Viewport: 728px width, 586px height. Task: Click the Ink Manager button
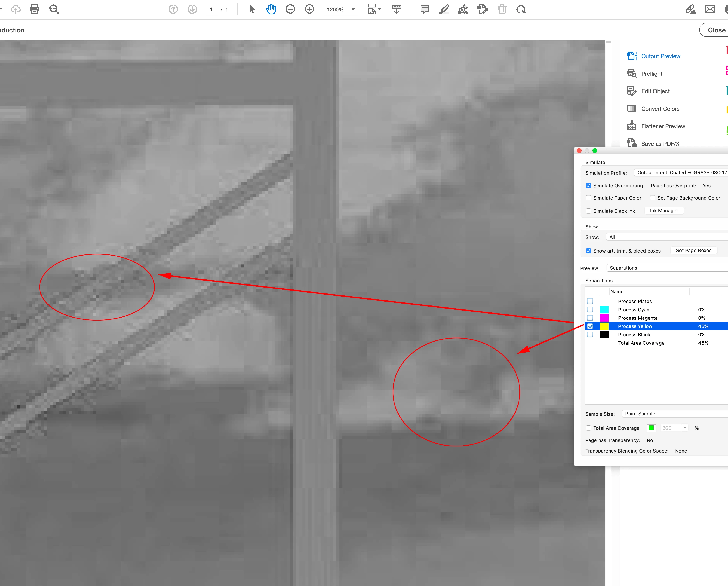[x=664, y=211]
